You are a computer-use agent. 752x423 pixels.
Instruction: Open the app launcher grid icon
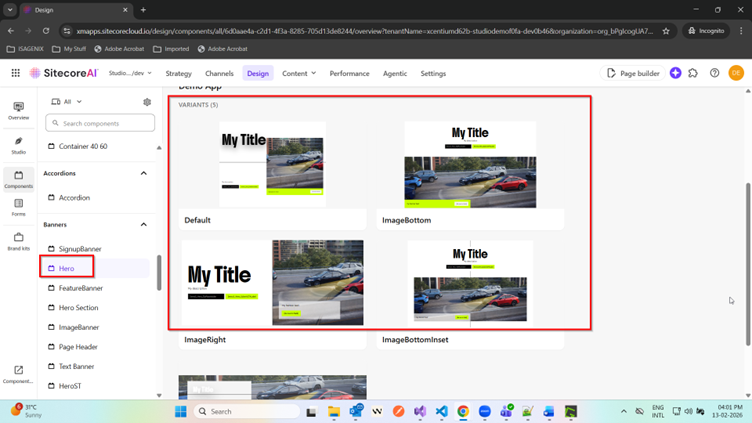pos(15,73)
